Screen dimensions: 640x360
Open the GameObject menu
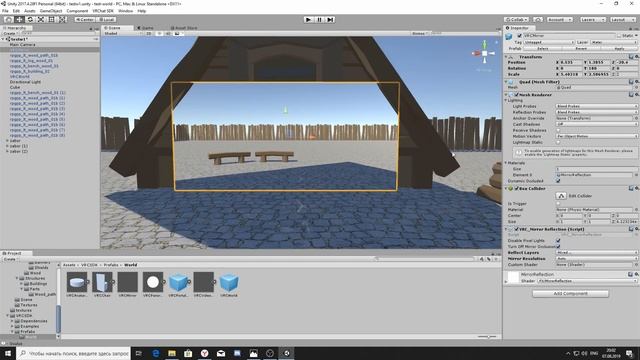pyautogui.click(x=51, y=11)
